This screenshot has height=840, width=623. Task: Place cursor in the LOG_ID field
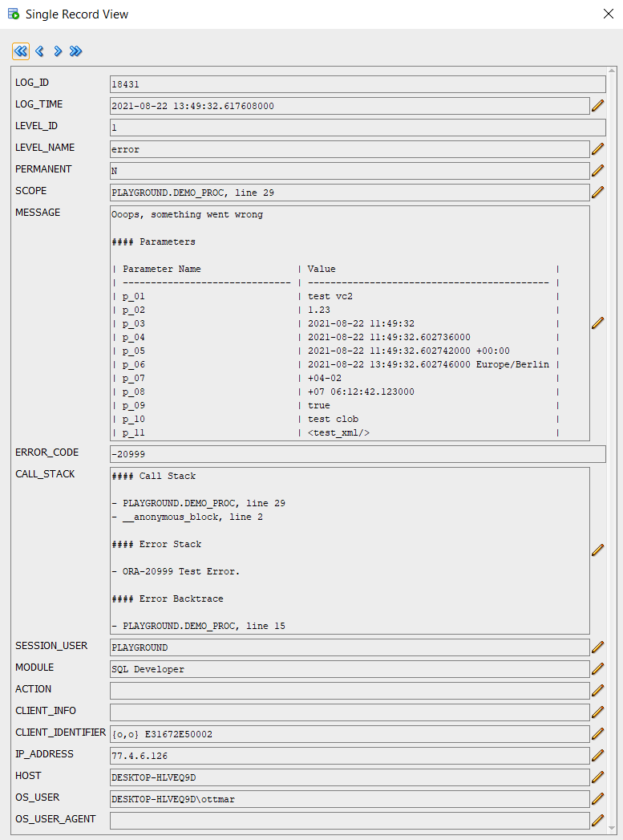[321, 83]
